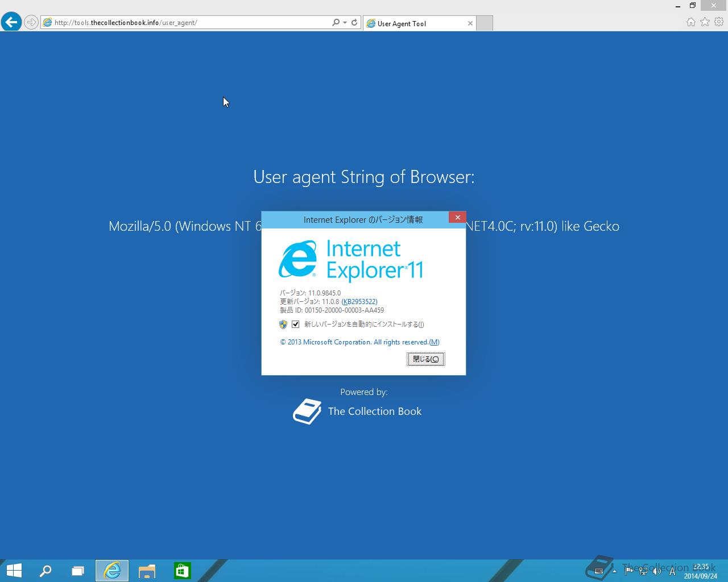The width and height of the screenshot is (728, 582).
Task: Click the User agent String of Browser heading
Action: 364,177
